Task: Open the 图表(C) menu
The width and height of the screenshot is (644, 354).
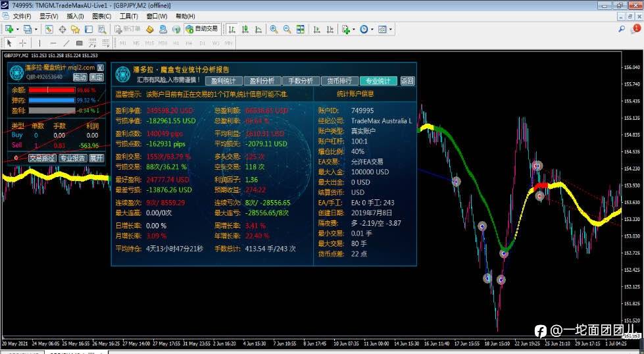Action: (101, 16)
